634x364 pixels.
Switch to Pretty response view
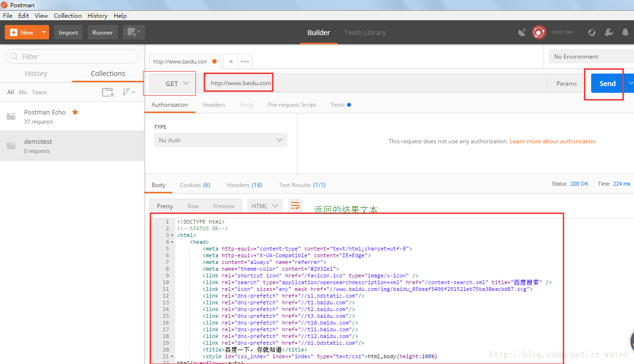(165, 206)
